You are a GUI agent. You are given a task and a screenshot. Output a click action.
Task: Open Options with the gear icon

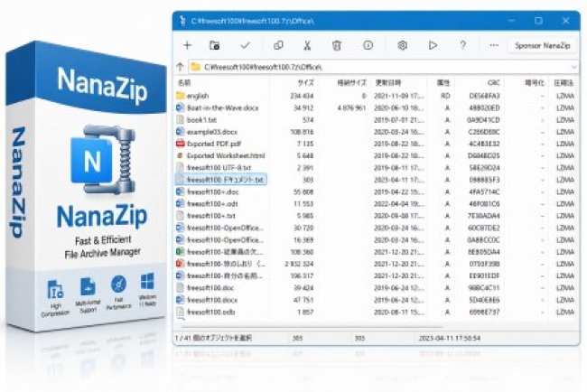click(x=402, y=45)
